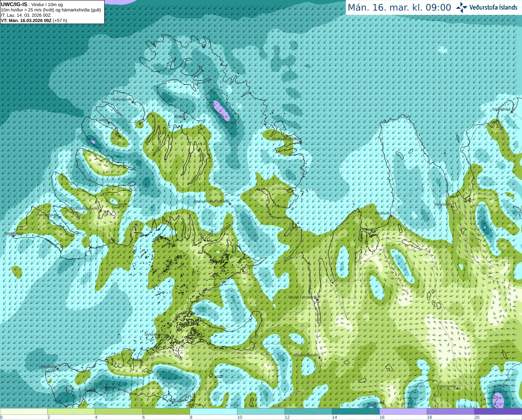This screenshot has width=522, height=420.
Task: Click the small purple wind patch below Flateyri
Action: [93, 142]
